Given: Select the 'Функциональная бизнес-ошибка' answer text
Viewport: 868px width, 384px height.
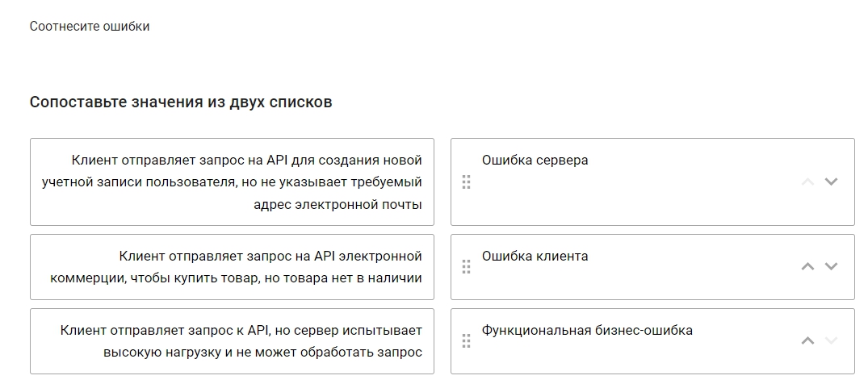Looking at the screenshot, I should 587,330.
